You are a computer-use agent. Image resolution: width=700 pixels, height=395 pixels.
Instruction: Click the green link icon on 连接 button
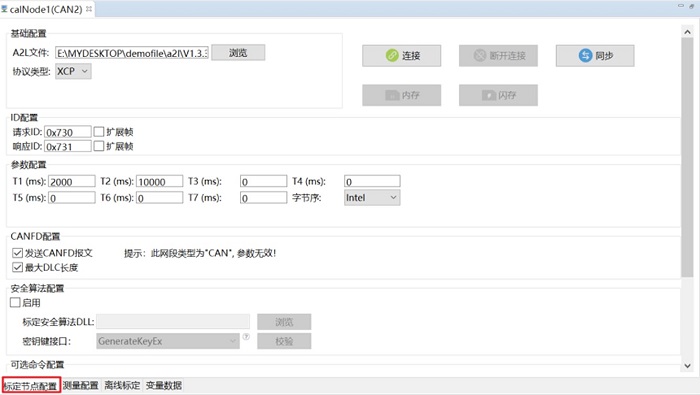click(392, 55)
